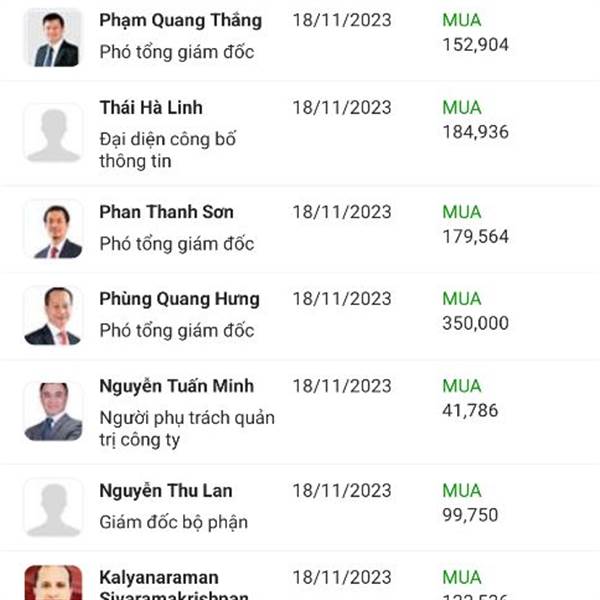Viewport: 600px width, 600px height.
Task: Open the Kalyanaraman name entry
Action: (x=159, y=578)
